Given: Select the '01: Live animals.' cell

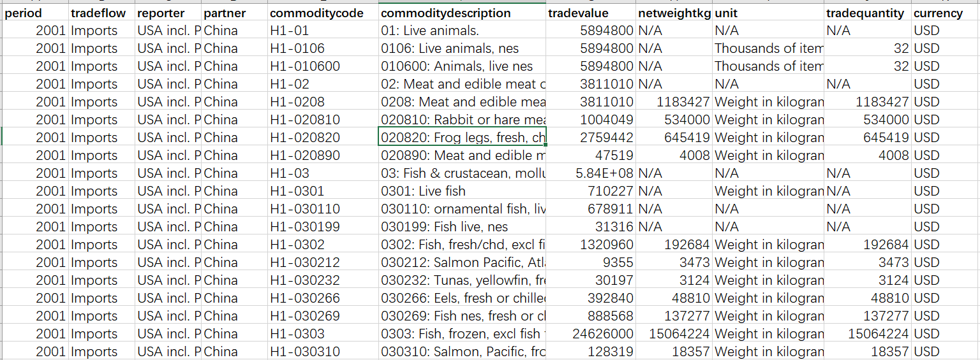Looking at the screenshot, I should (462, 31).
